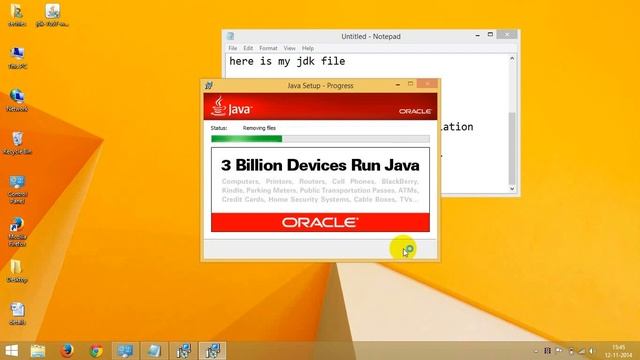
Task: Open the Action Center flag icon
Action: 559,351
